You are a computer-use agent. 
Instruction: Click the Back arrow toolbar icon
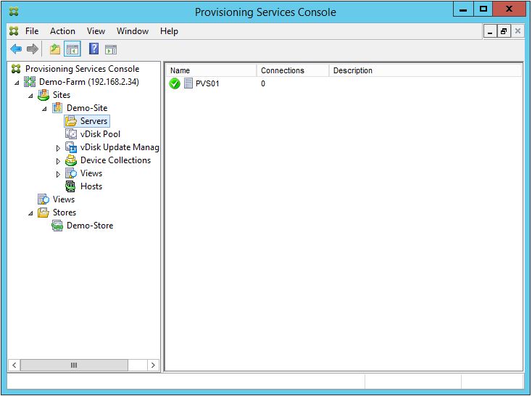coord(16,49)
